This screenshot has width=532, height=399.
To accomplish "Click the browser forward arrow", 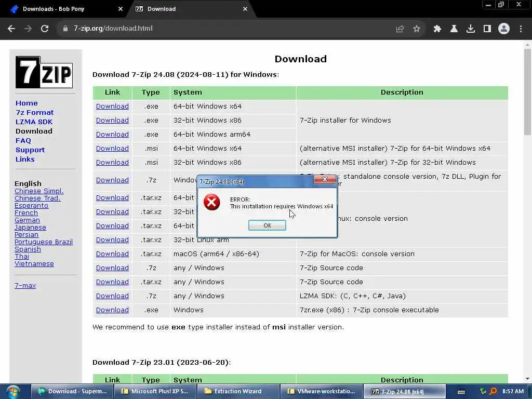I will [x=28, y=29].
